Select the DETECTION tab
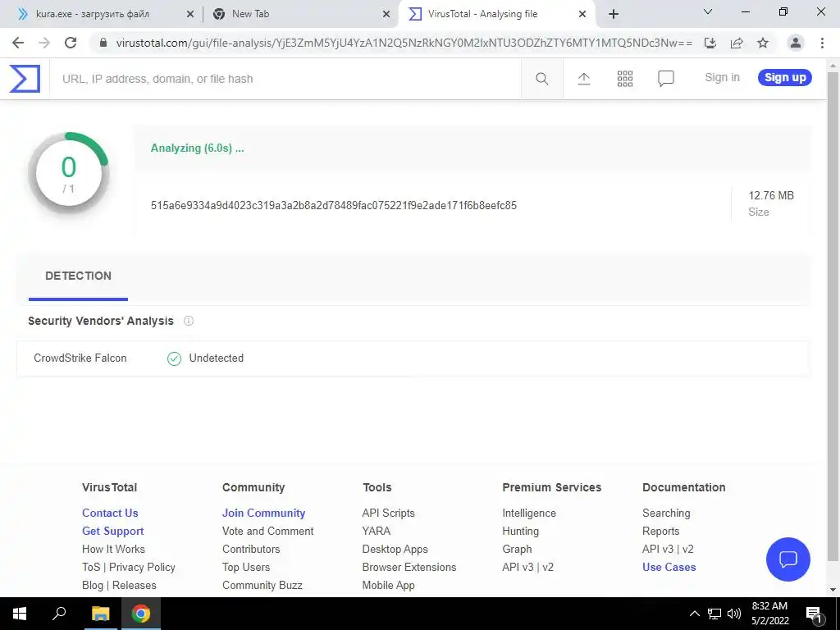This screenshot has width=840, height=630. 78,276
